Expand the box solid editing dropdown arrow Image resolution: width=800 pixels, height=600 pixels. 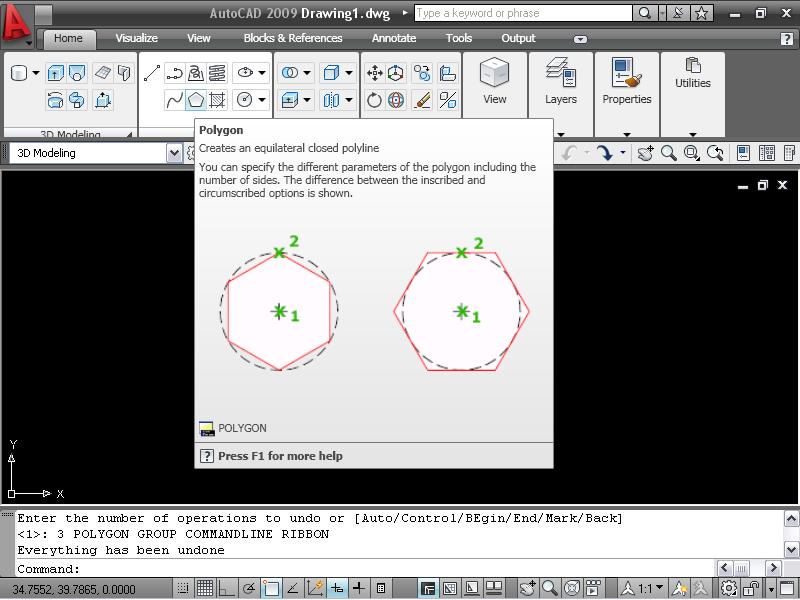pos(349,73)
